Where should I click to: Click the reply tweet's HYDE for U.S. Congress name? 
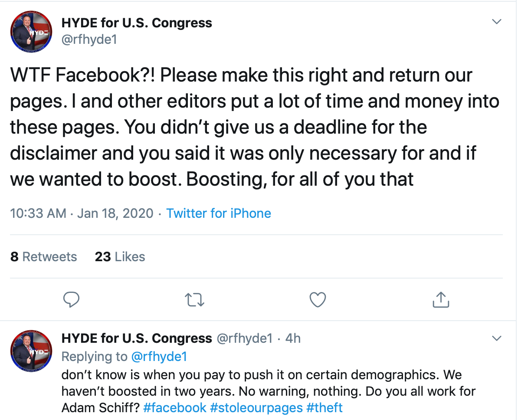tap(137, 338)
